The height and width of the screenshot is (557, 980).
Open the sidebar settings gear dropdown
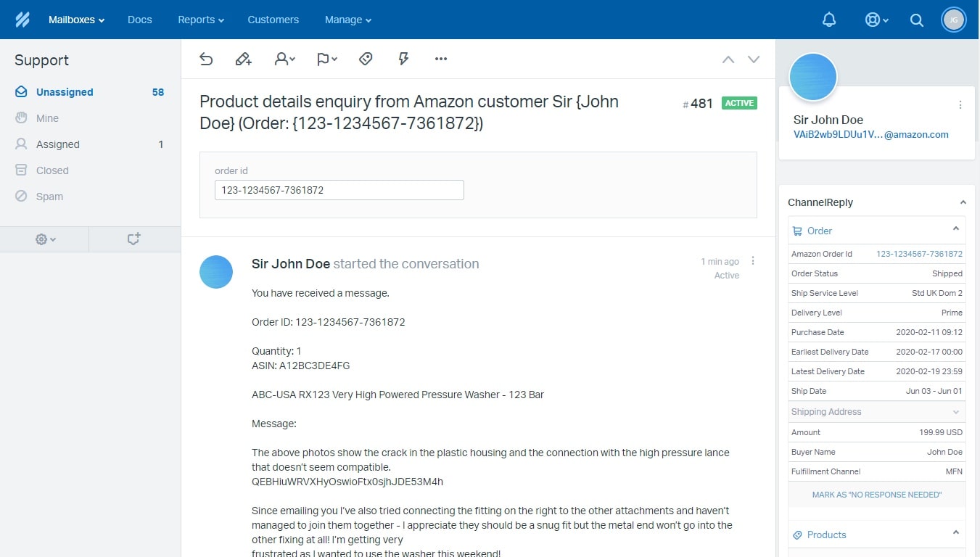(44, 239)
